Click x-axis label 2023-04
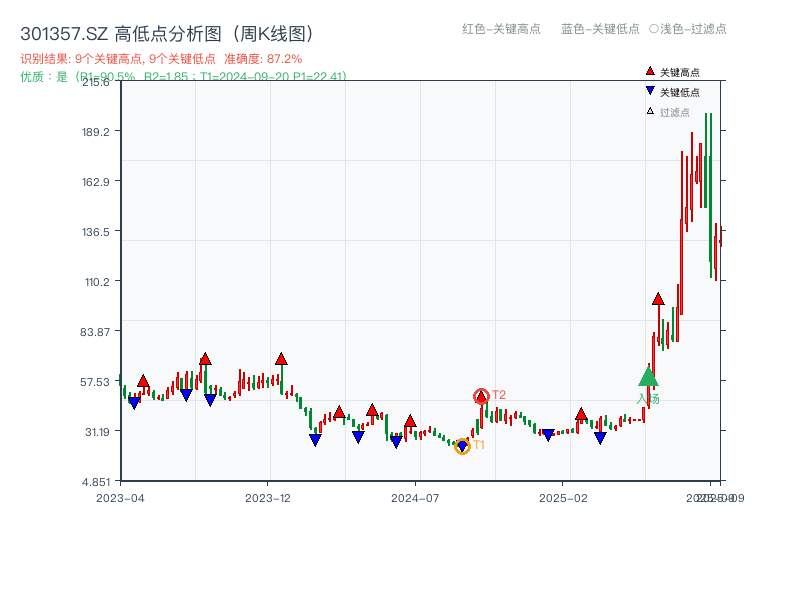The width and height of the screenshot is (800, 600). tap(120, 498)
